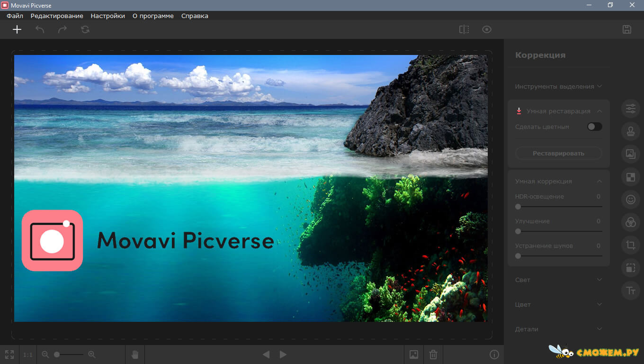Open the effects filters circles tool
The width and height of the screenshot is (644, 364).
tap(631, 222)
